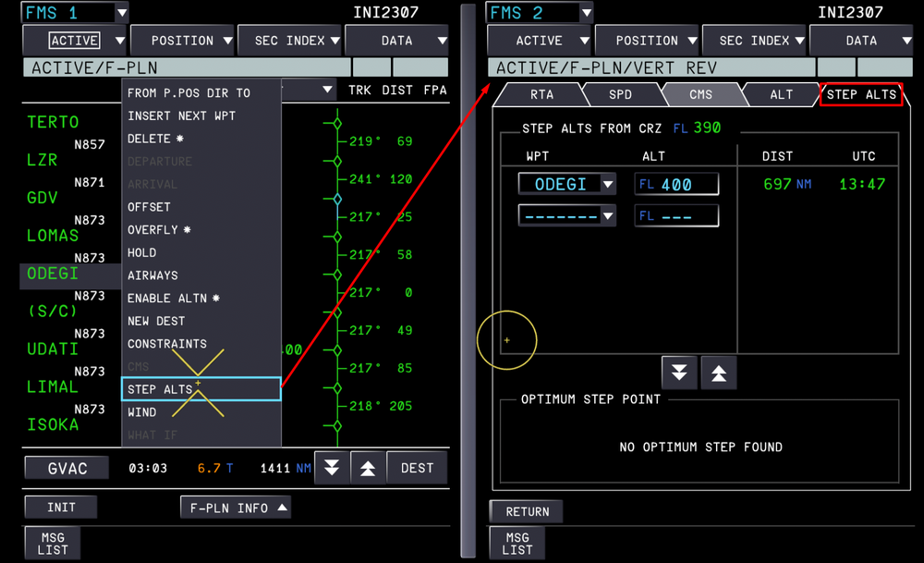The width and height of the screenshot is (924, 563).
Task: Expand ODEGI waypoint dropdown in step alts
Action: coord(607,184)
